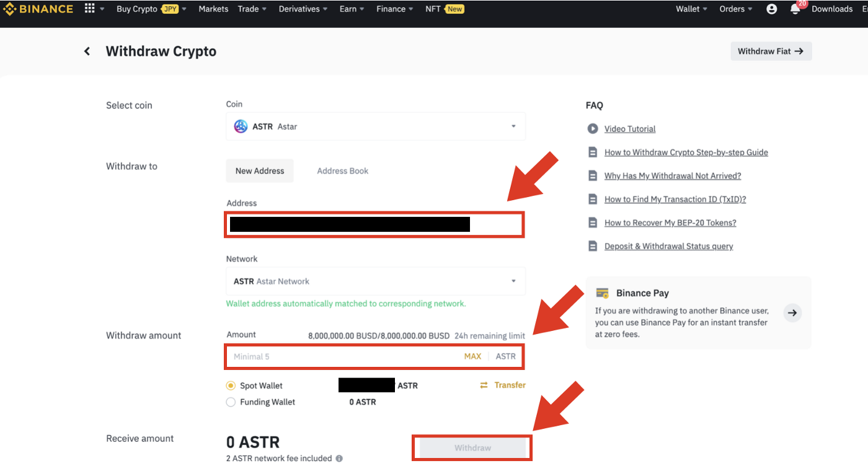Open the Buy Crypto JPY dropdown

[151, 9]
